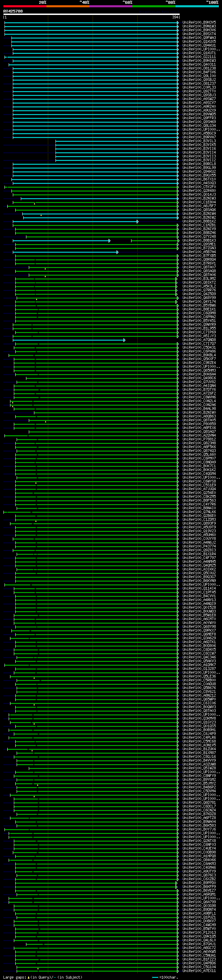The height and width of the screenshot is (980, 222).
Task: Click the UniRef100_B8B1K3 label
Action: pyautogui.click(x=199, y=241)
